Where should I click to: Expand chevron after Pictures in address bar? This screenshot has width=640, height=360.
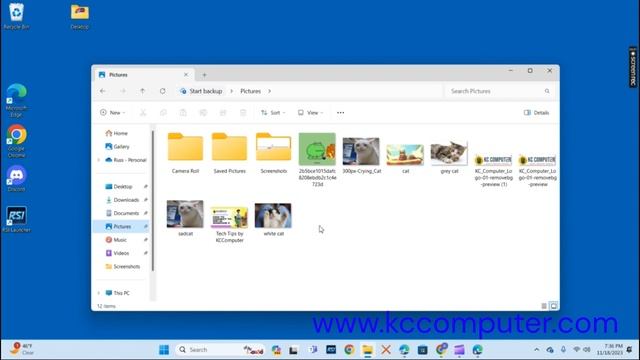269,91
